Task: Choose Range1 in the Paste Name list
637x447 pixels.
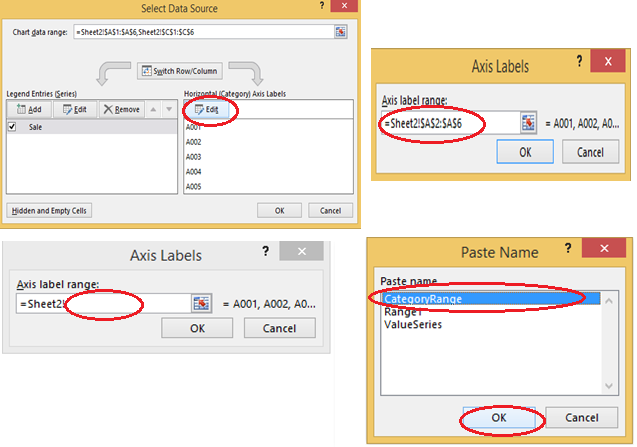Action: (x=402, y=311)
